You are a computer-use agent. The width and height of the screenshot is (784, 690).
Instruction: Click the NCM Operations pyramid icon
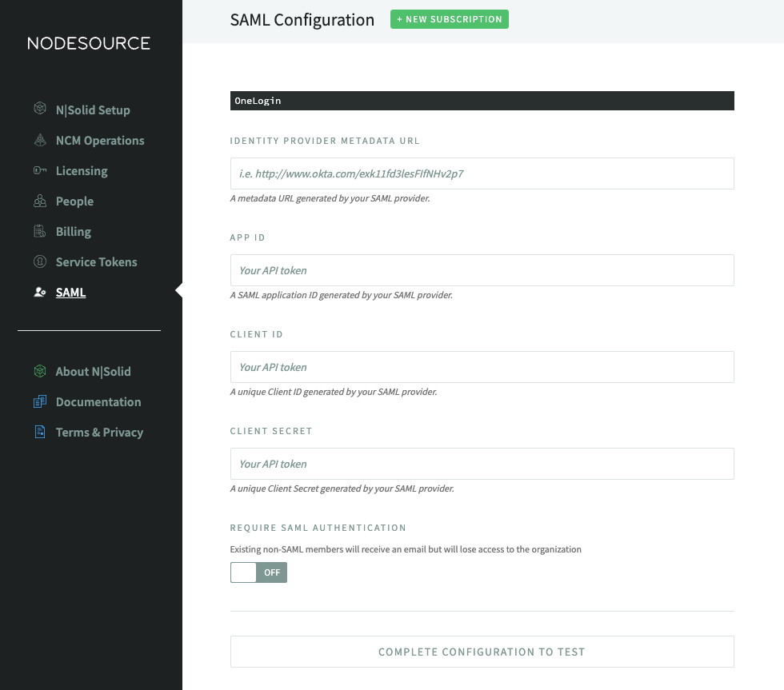coord(40,140)
